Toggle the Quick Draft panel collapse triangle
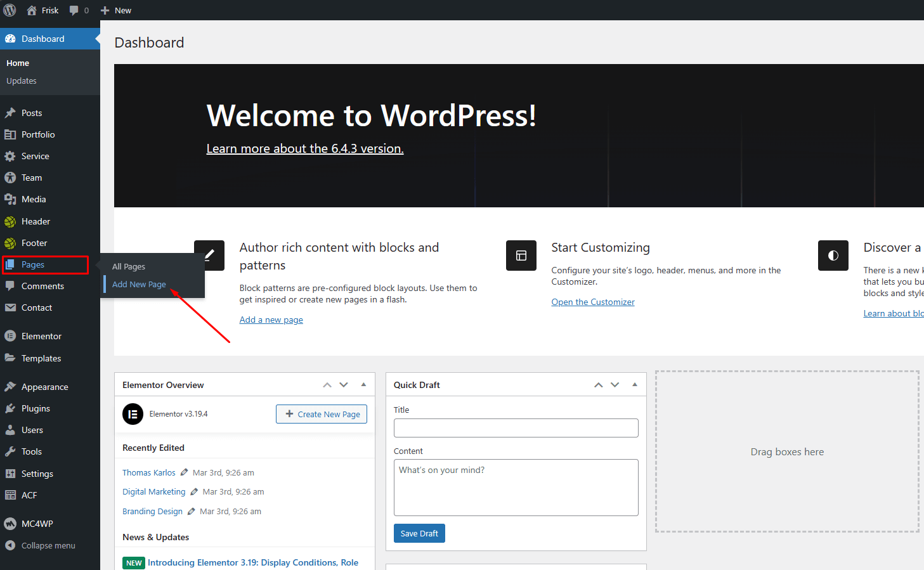This screenshot has height=570, width=924. click(x=635, y=384)
